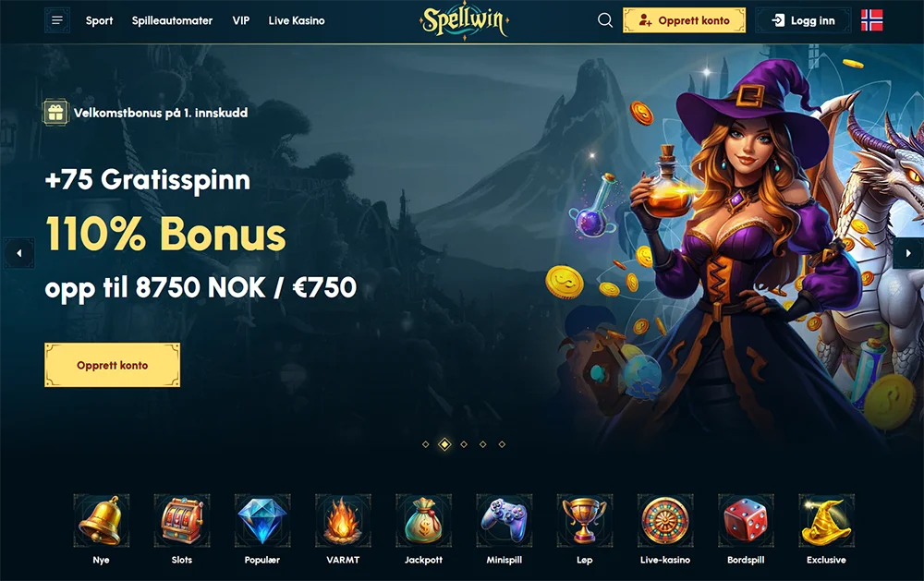Viewport: 924px width, 581px height.
Task: Select the first carousel indicator dot
Action: (x=425, y=444)
